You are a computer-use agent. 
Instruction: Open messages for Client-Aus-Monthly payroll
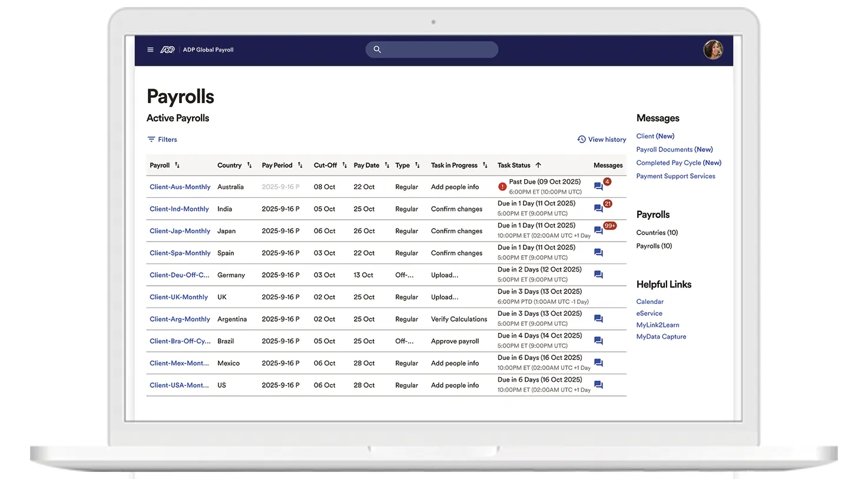tap(598, 187)
